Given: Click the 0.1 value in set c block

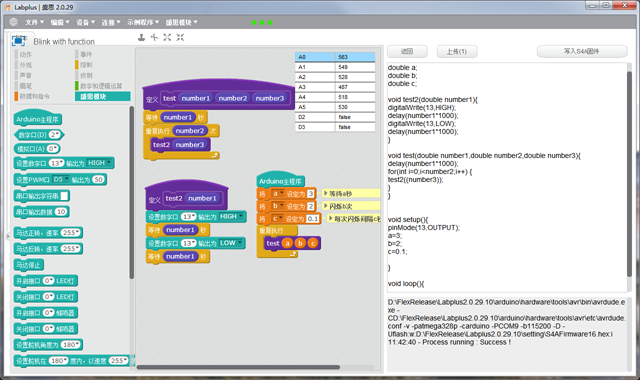Looking at the screenshot, I should tap(313, 219).
